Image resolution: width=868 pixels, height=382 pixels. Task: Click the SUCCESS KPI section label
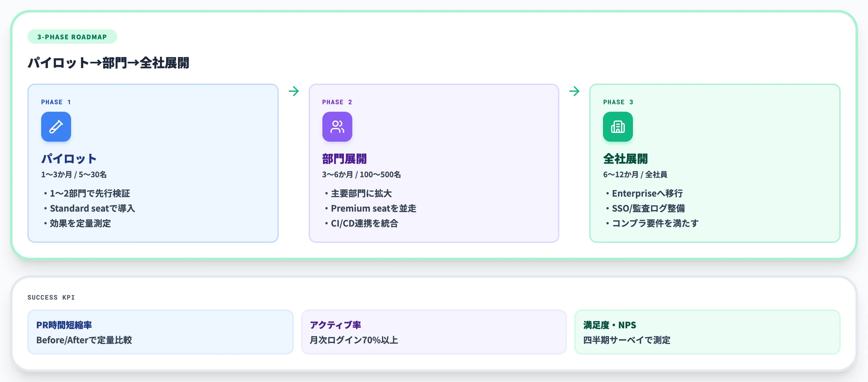tap(51, 297)
